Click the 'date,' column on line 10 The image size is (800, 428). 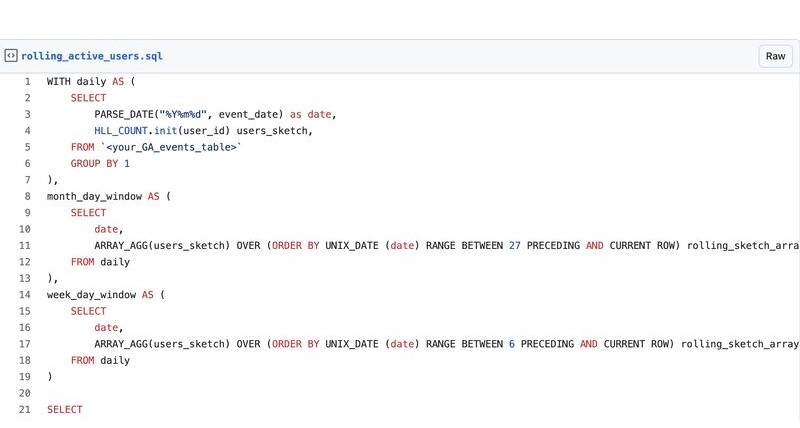coord(109,229)
